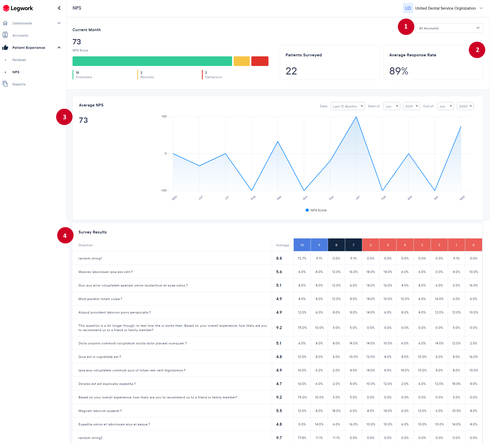Open the start year 2019 dropdown
The image size is (499, 448).
(x=411, y=106)
